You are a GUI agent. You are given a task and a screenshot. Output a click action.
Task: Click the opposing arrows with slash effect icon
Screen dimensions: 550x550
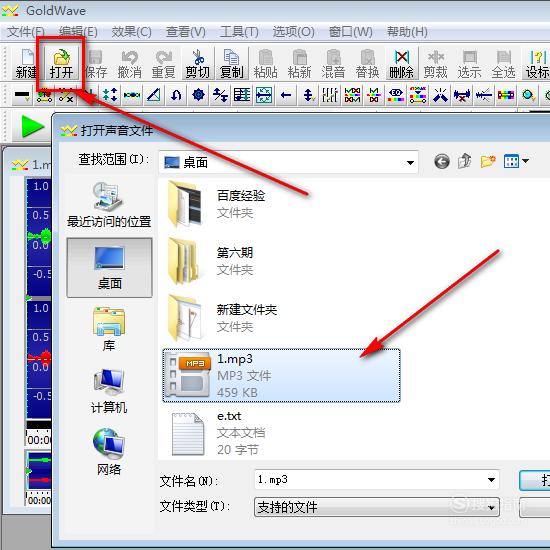click(x=220, y=95)
